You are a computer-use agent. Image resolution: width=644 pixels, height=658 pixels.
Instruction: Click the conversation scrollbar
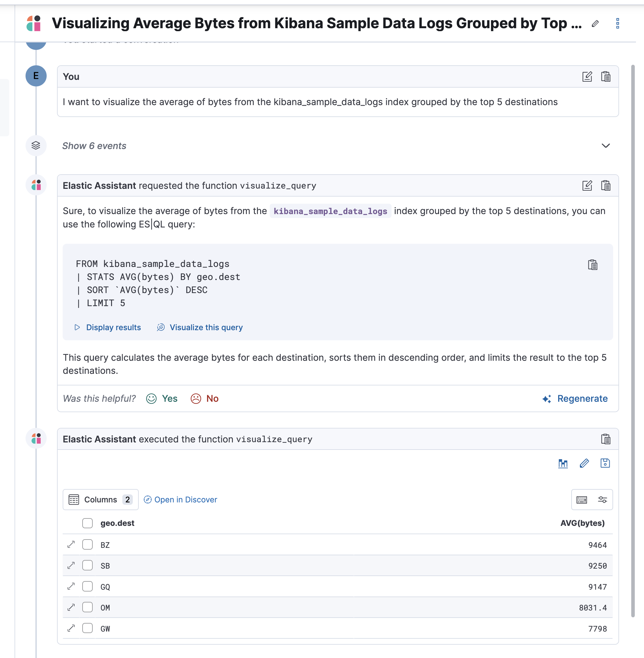click(633, 341)
